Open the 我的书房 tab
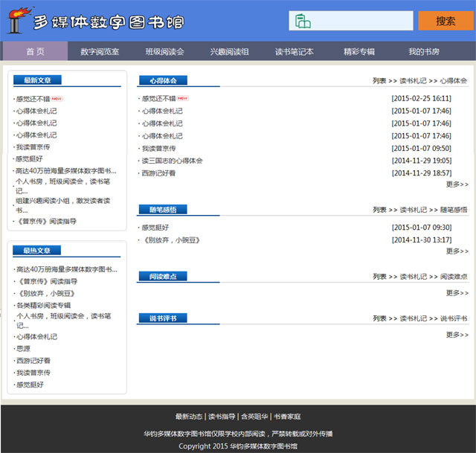476x453 pixels. (x=423, y=51)
